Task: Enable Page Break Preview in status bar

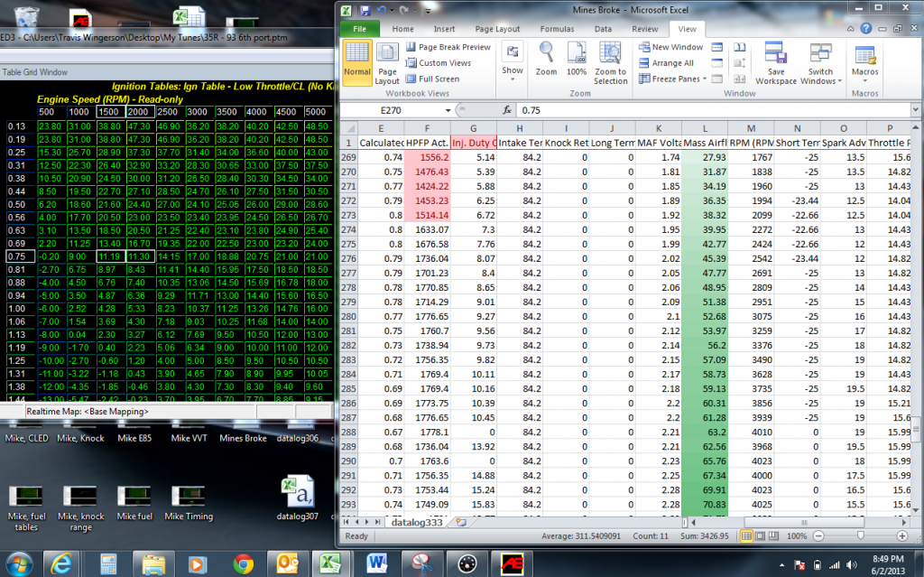Action: [x=773, y=535]
